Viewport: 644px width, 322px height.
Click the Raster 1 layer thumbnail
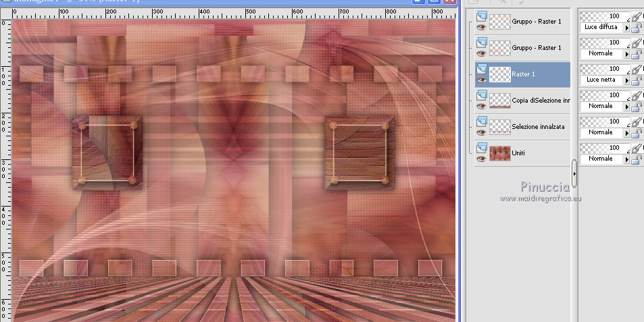pos(500,74)
